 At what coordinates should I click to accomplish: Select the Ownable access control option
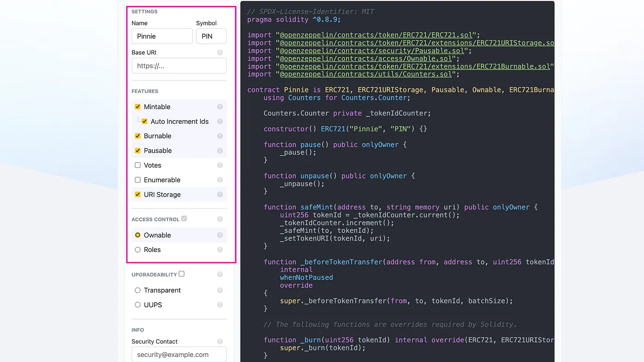pyautogui.click(x=138, y=235)
